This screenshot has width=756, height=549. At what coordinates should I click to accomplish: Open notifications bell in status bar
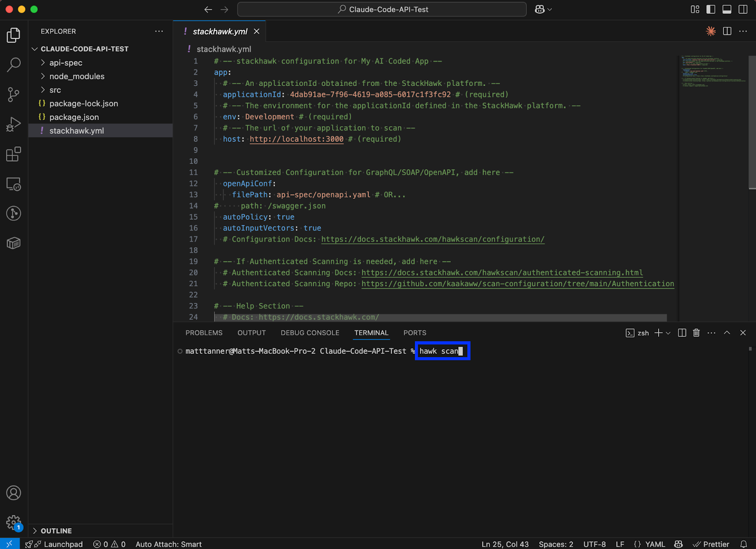(743, 544)
